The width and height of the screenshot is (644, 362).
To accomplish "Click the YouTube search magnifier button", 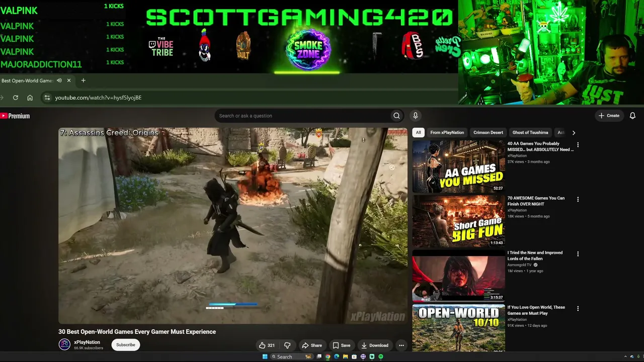I will pos(396,116).
